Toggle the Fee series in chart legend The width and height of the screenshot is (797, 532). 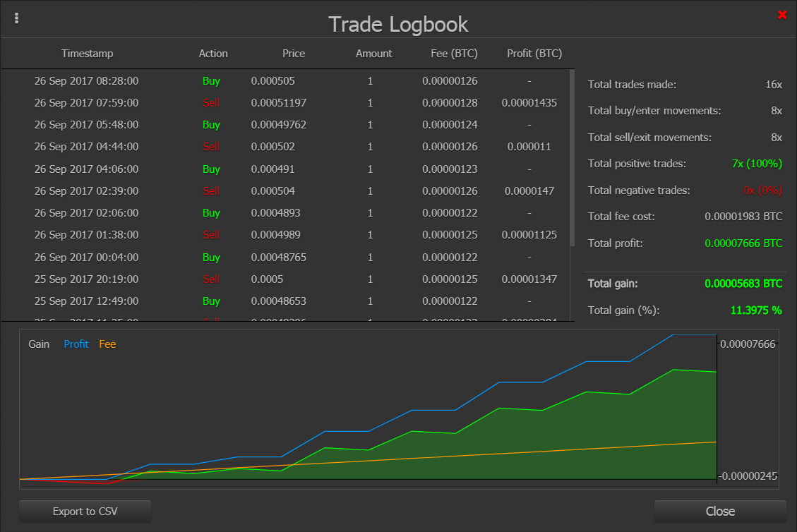tap(107, 344)
